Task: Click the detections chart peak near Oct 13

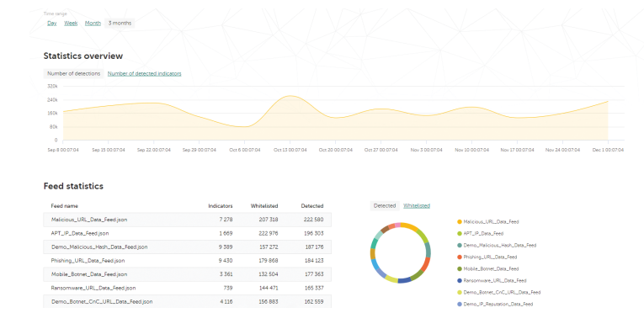Action: (x=290, y=96)
